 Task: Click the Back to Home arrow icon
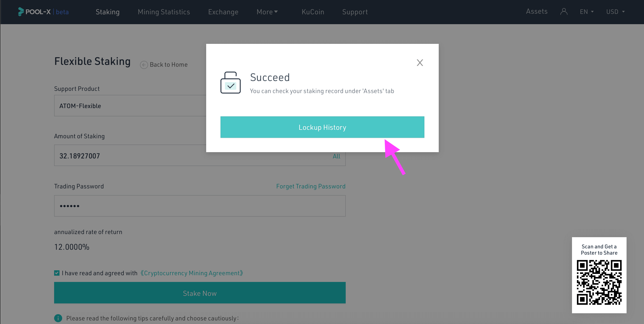point(144,65)
